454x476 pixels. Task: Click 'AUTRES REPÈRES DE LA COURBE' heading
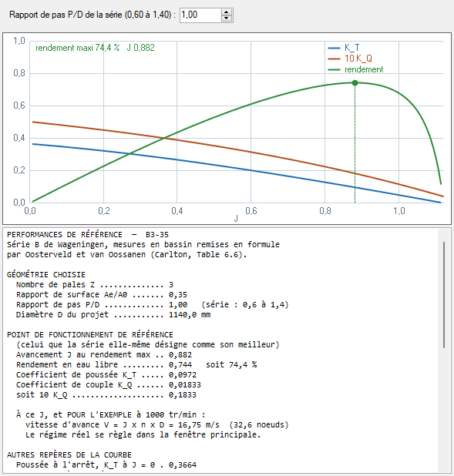tap(69, 454)
